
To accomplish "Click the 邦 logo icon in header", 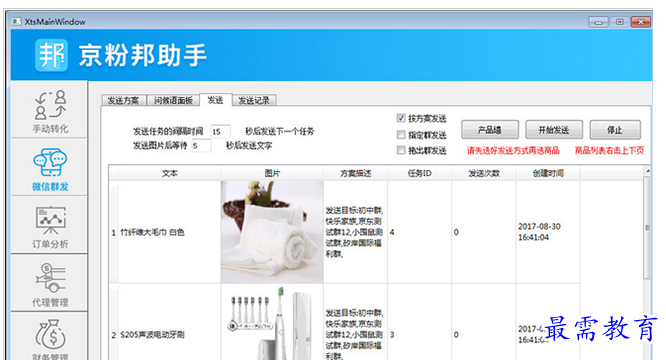I will (51, 55).
